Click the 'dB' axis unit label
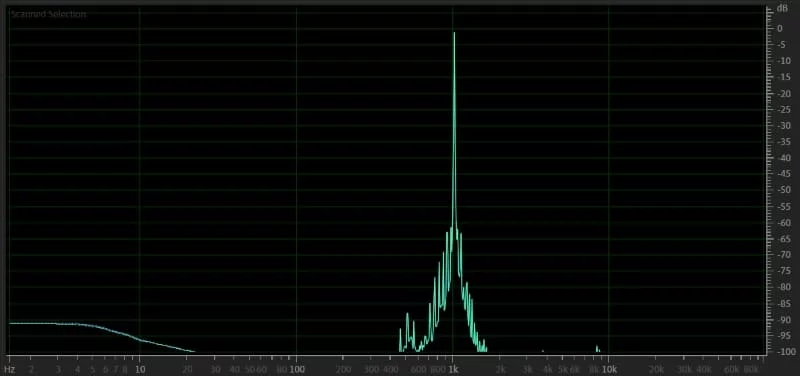 tap(781, 9)
